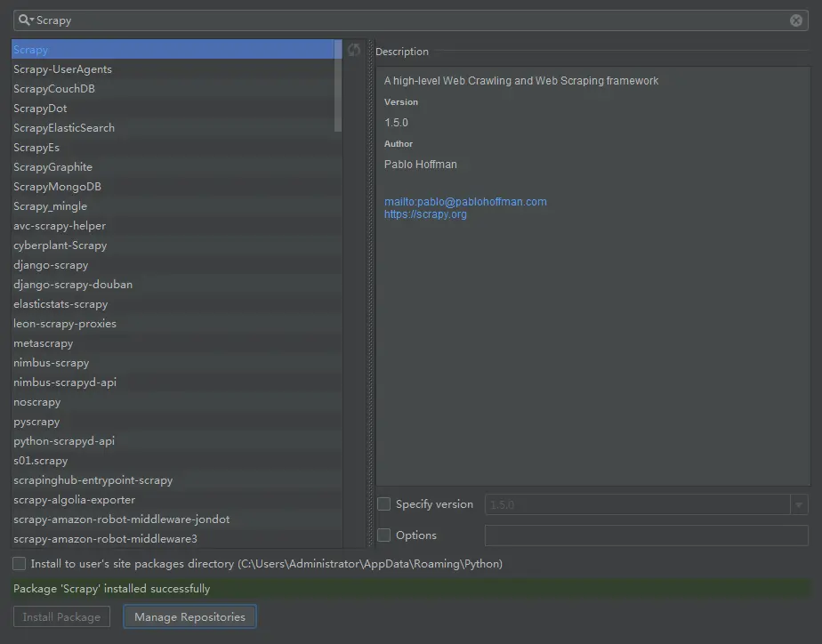The image size is (822, 644).
Task: Select scrapy-algolia-exporter package
Action: coord(177,499)
